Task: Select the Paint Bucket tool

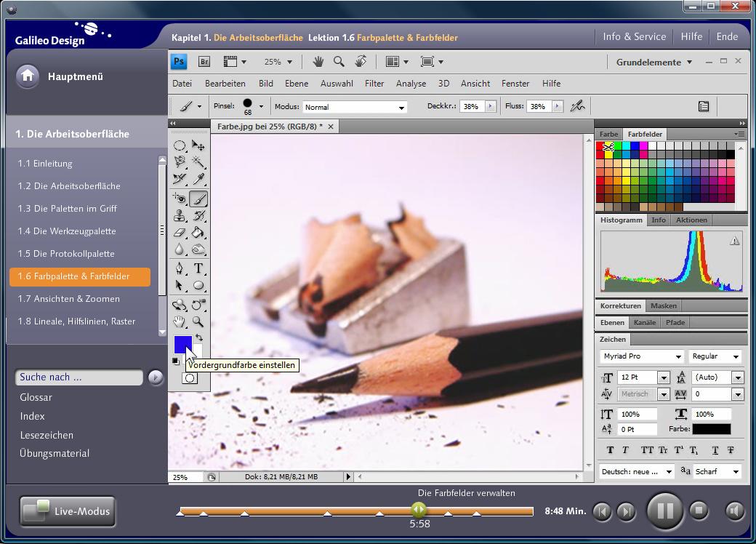Action: (198, 233)
